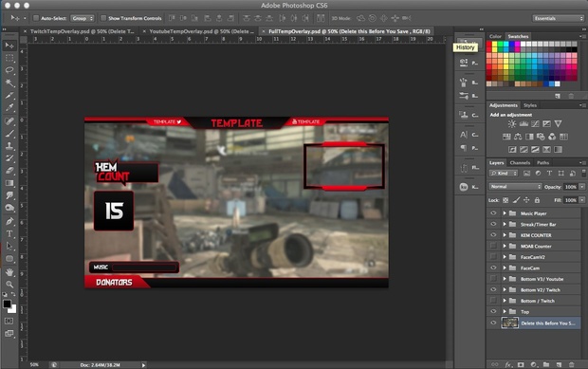
Task: Select the Eyedropper tool
Action: 9,107
